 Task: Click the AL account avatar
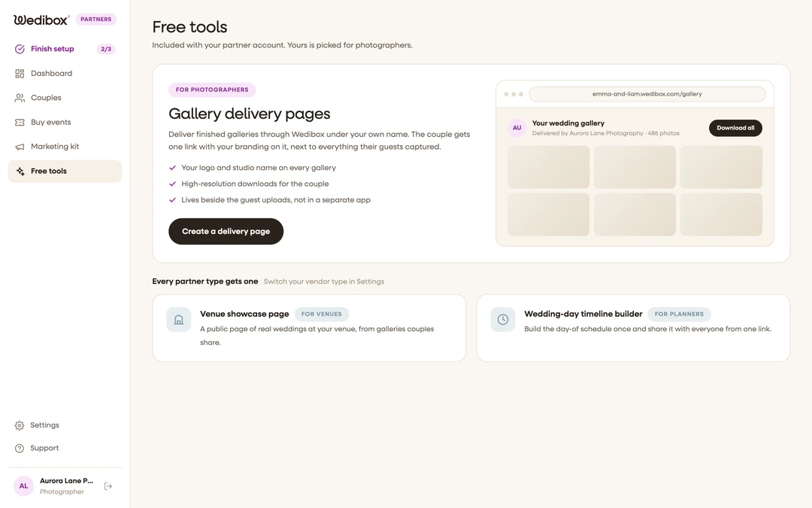23,486
